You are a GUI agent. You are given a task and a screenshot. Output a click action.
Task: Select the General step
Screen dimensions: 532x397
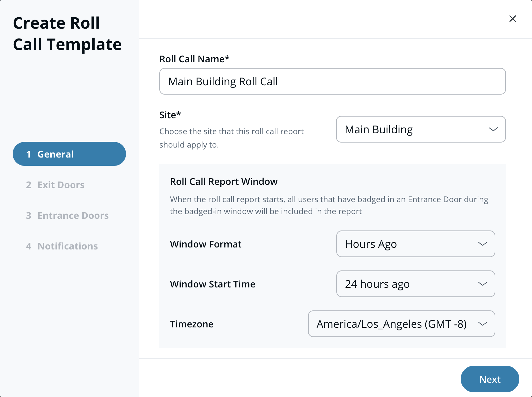pyautogui.click(x=69, y=154)
